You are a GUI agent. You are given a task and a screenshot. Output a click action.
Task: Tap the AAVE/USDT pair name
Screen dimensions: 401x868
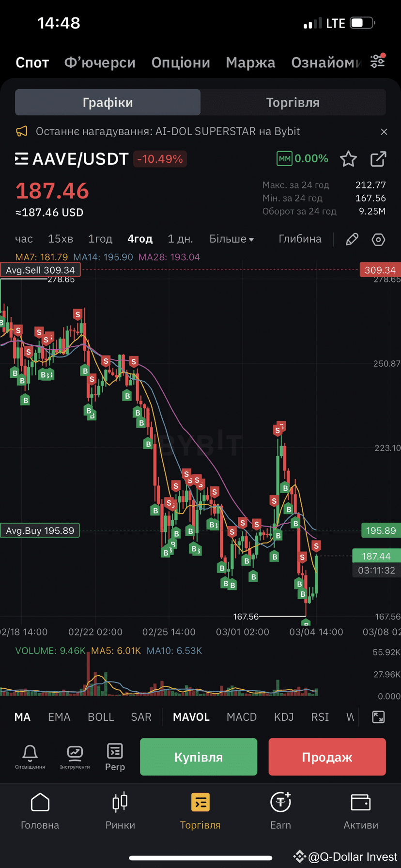tap(80, 159)
